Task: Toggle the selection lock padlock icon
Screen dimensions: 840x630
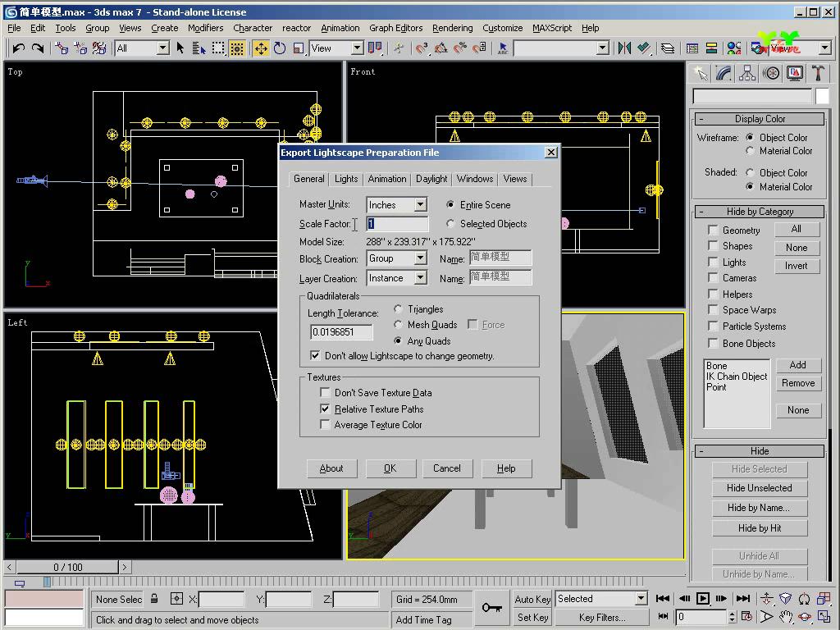Action: [x=154, y=599]
